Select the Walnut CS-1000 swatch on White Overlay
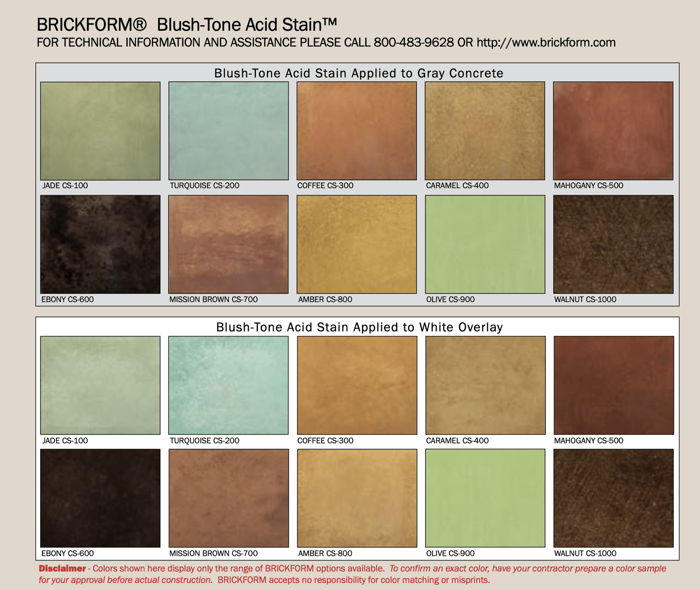Viewport: 700px width, 590px height. pos(614,499)
